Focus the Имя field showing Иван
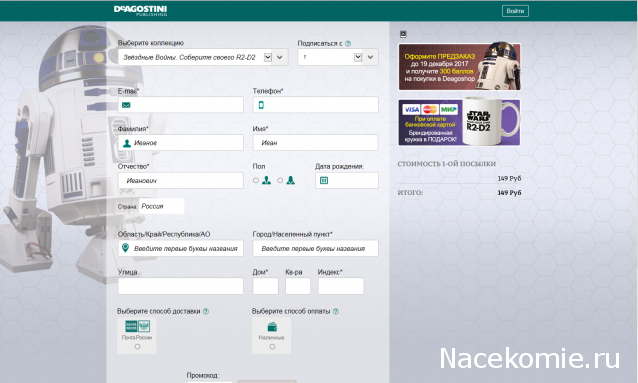 pyautogui.click(x=315, y=143)
